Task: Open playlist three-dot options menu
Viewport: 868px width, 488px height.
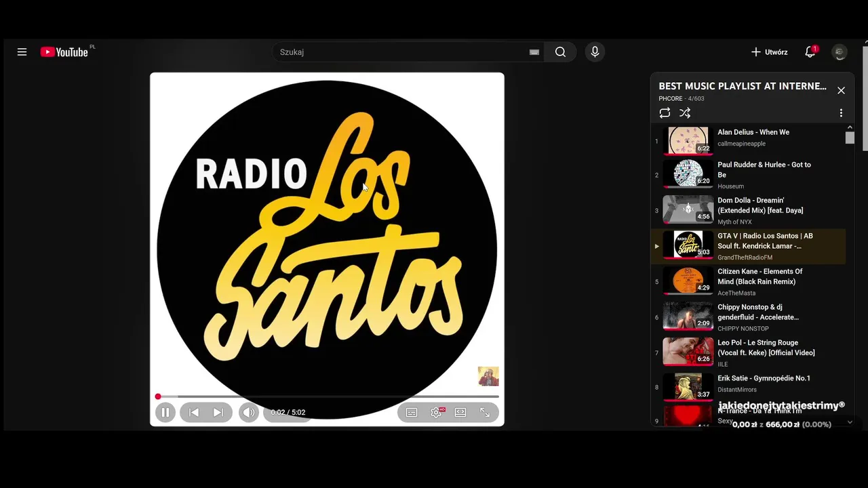Action: [x=841, y=113]
